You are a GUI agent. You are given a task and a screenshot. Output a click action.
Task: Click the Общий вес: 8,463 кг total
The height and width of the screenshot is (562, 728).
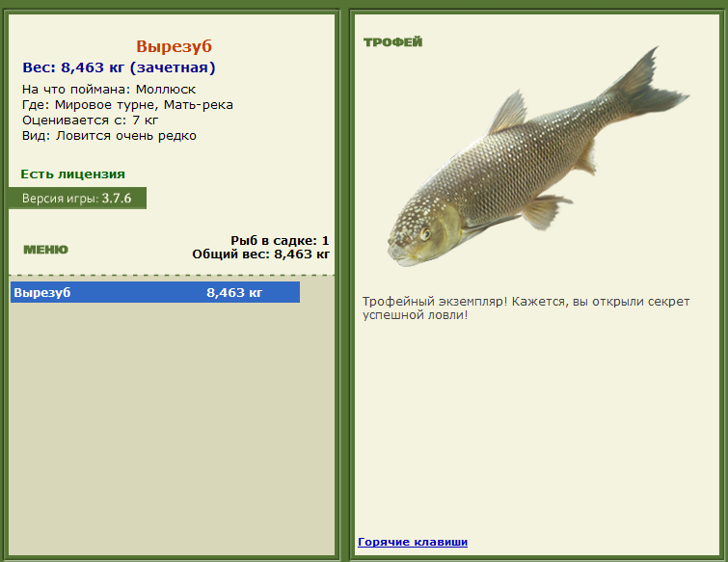click(261, 254)
